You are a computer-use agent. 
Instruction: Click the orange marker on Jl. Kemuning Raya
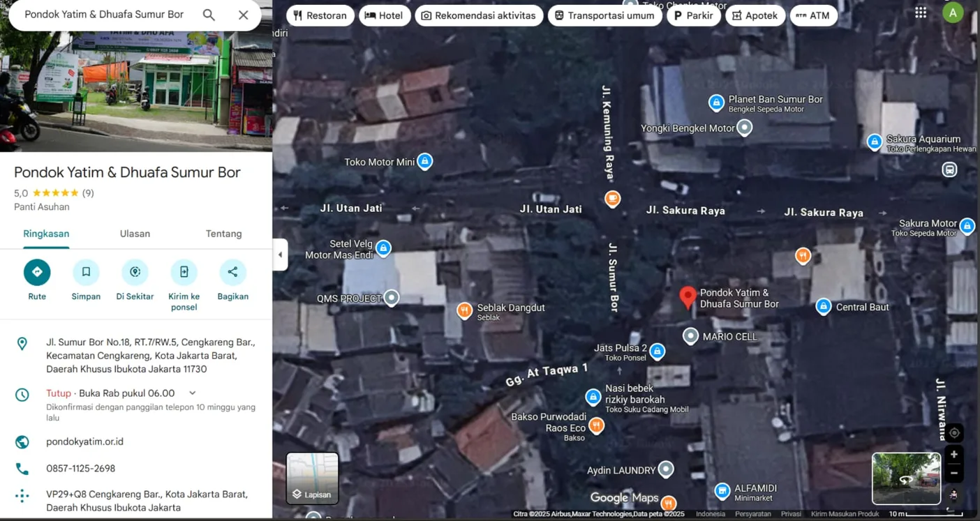(612, 199)
